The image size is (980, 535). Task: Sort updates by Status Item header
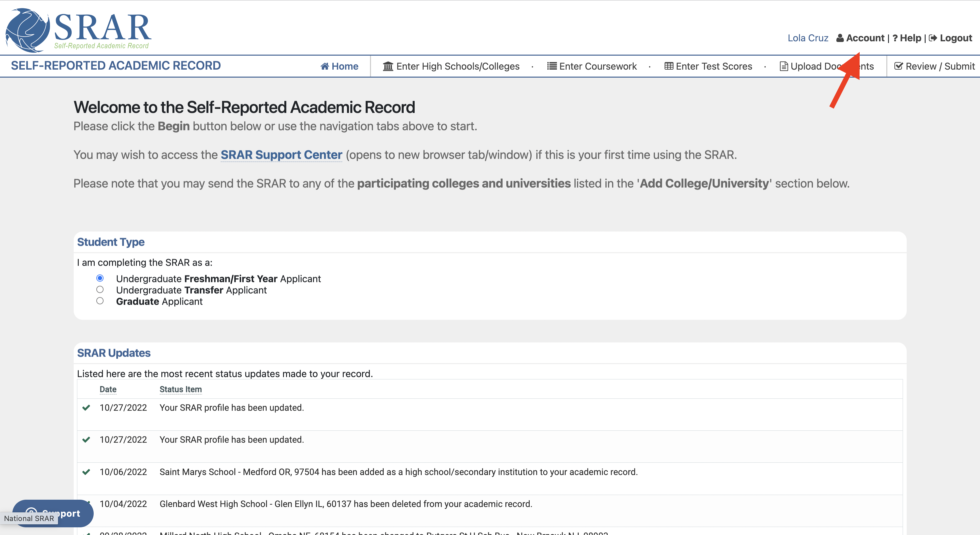(x=180, y=389)
